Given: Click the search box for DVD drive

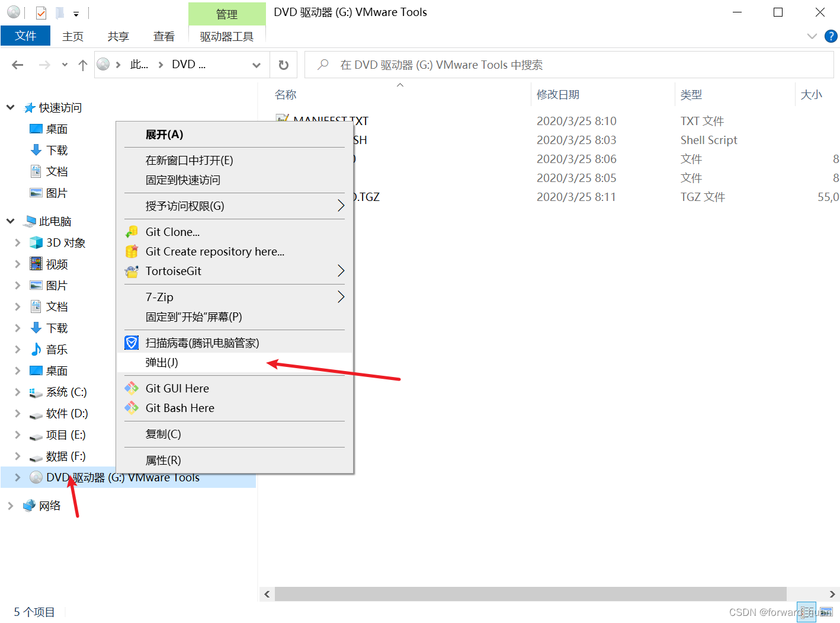Looking at the screenshot, I should (569, 65).
